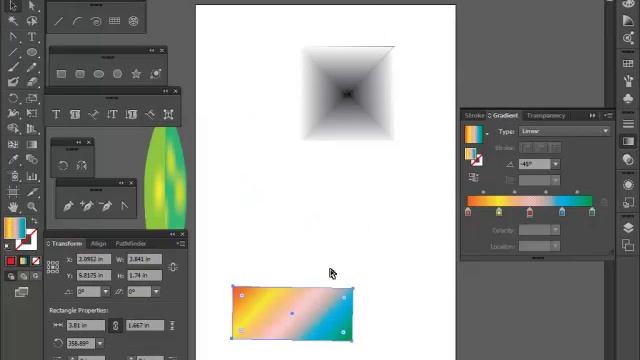The image size is (640, 360).
Task: Choose Delete Anchor Point tool in pen panel
Action: click(x=105, y=206)
